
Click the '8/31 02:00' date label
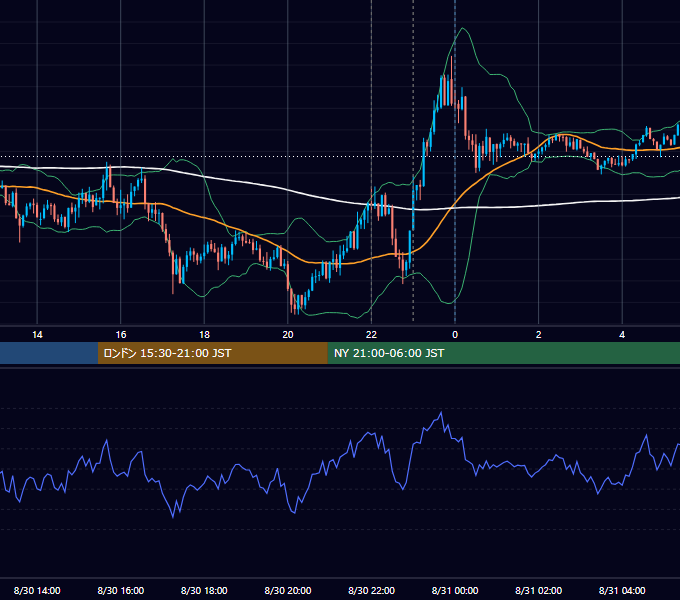pos(539,590)
